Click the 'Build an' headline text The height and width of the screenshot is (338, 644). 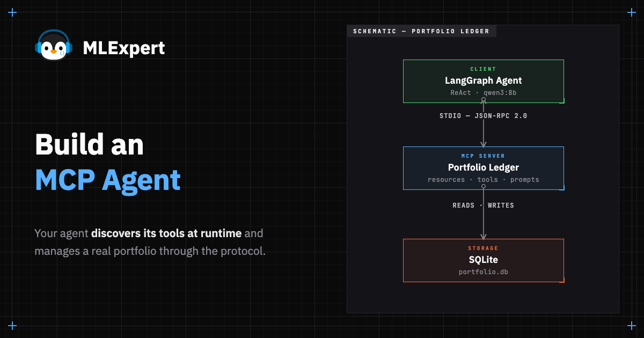89,144
